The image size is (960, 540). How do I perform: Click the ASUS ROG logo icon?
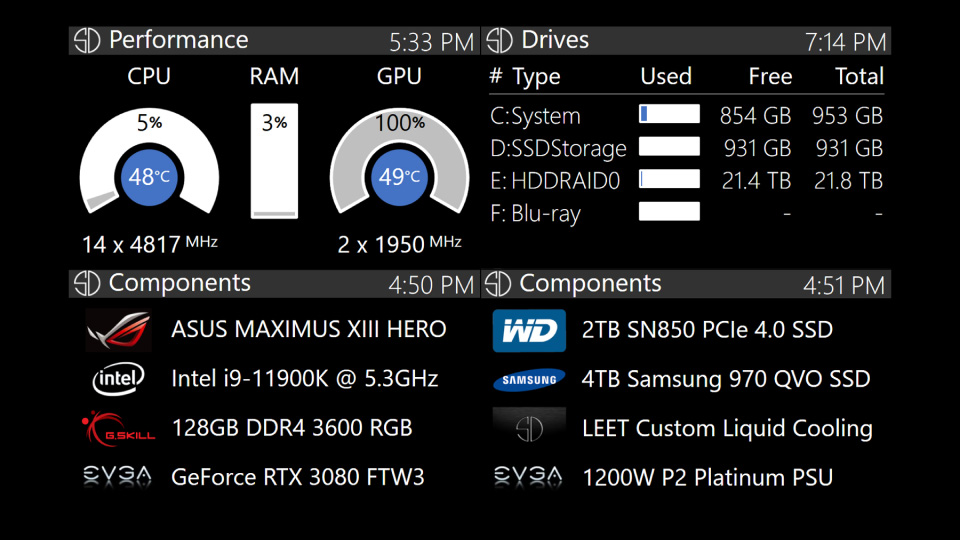tap(118, 330)
